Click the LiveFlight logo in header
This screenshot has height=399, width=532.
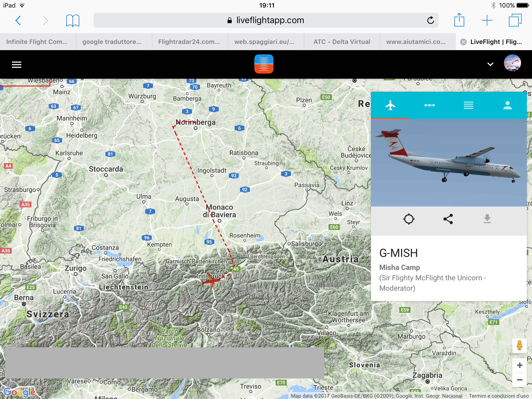click(264, 64)
